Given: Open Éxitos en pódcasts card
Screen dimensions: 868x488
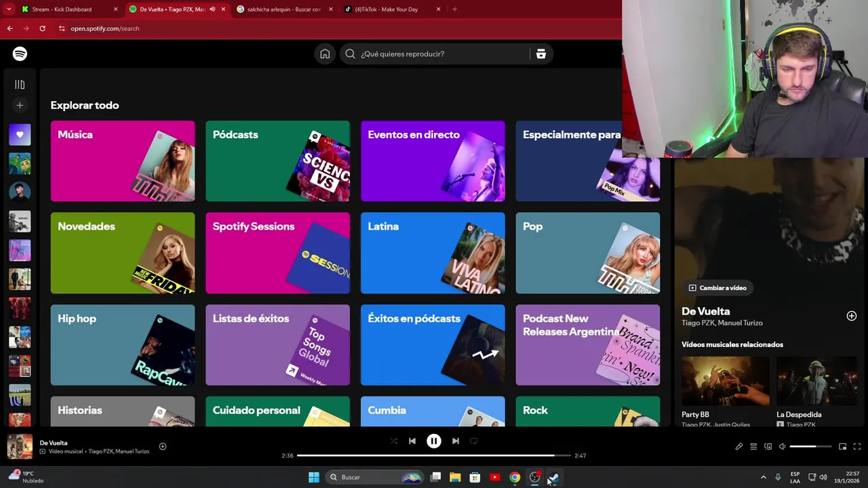Looking at the screenshot, I should coord(433,345).
